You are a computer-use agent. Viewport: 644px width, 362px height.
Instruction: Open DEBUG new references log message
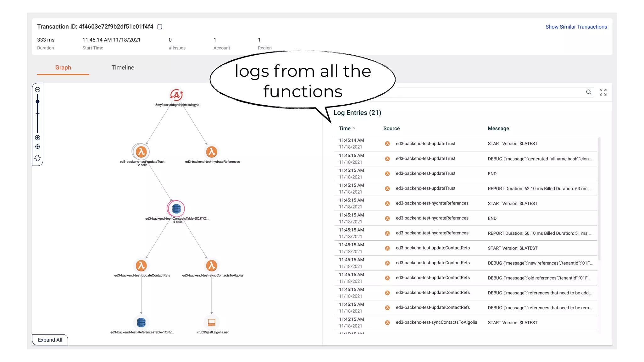coord(540,263)
